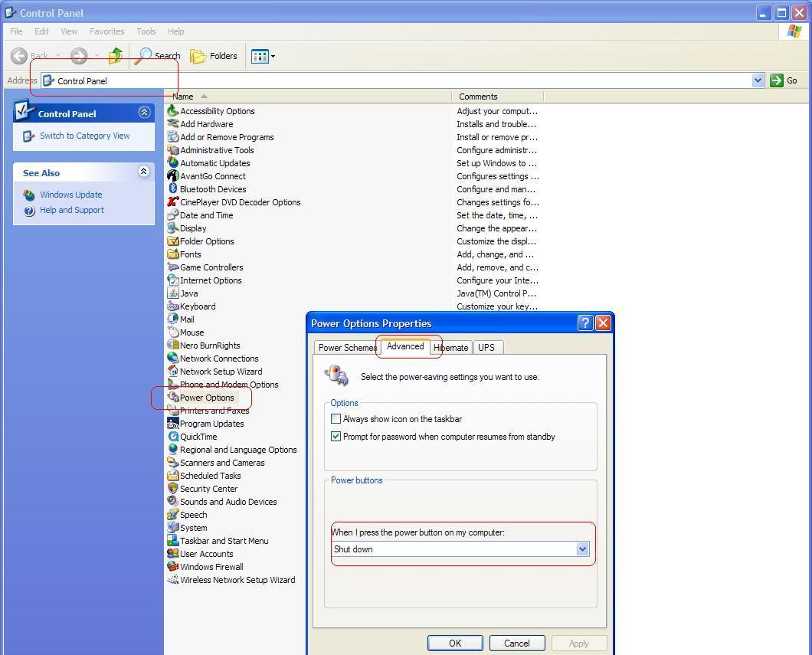Expand the address bar dropdown arrow
This screenshot has height=655, width=812.
(x=758, y=80)
